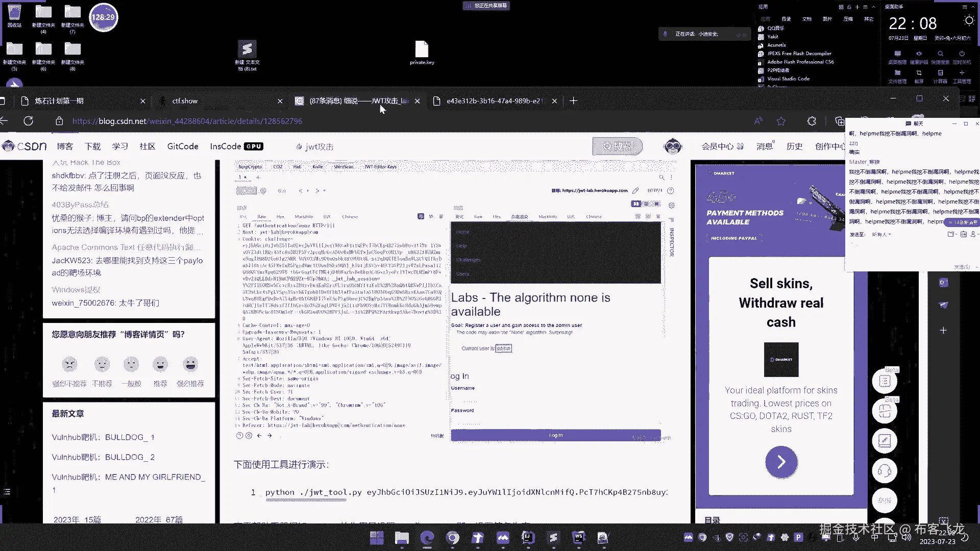Open the GitCode navigation menu item
The image size is (980, 551).
pyautogui.click(x=183, y=146)
